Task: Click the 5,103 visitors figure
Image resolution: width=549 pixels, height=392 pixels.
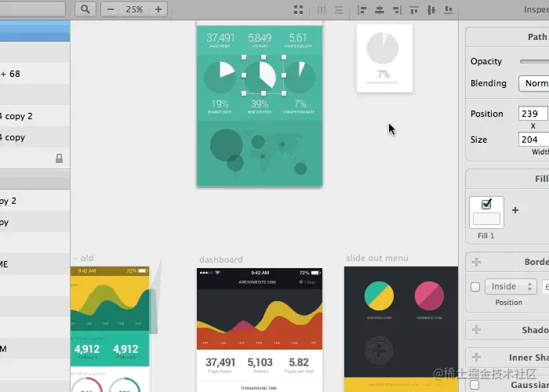Action: click(x=260, y=362)
